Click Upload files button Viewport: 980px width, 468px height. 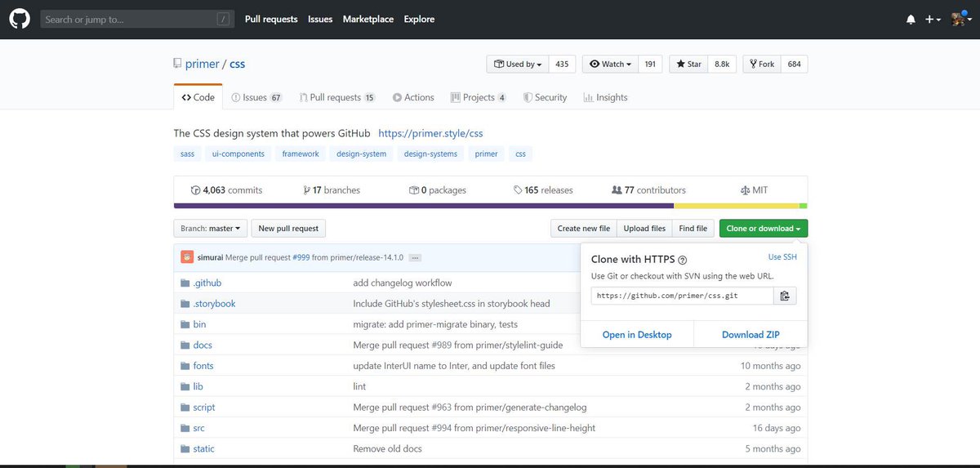pyautogui.click(x=644, y=229)
